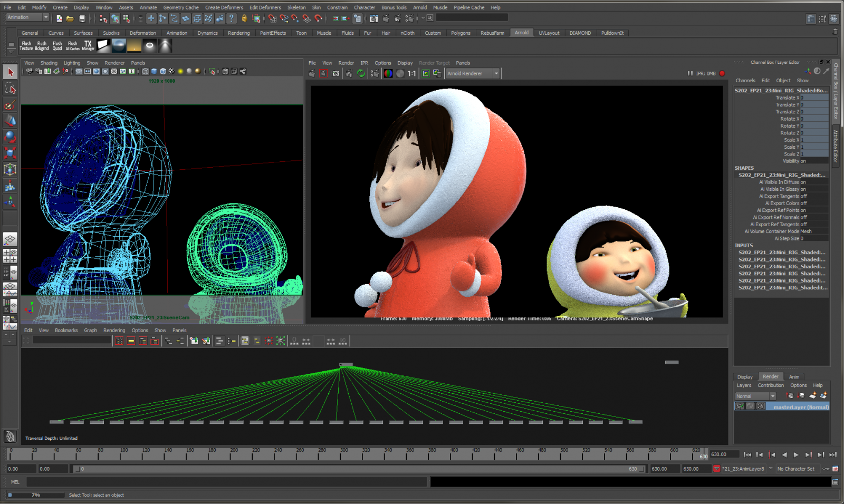Create an Arnold area light from shelf
This screenshot has height=504, width=844.
[103, 46]
